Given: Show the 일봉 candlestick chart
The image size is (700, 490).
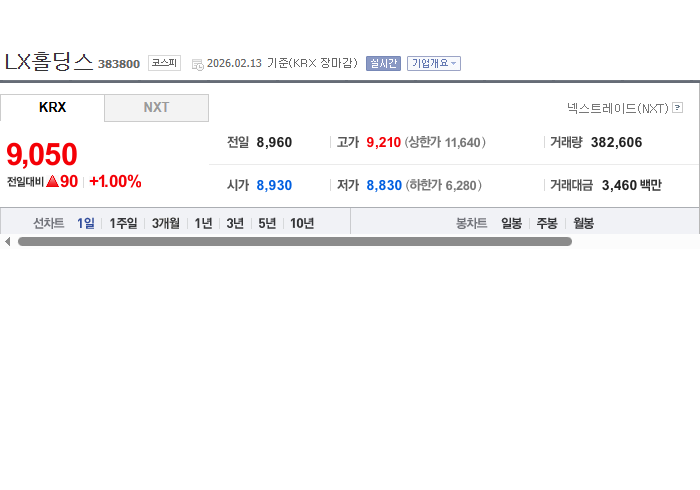Looking at the screenshot, I should (511, 223).
